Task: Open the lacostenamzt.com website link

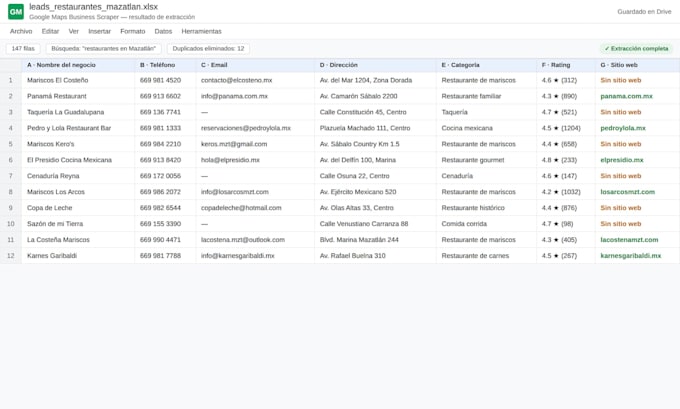Action: pyautogui.click(x=629, y=240)
